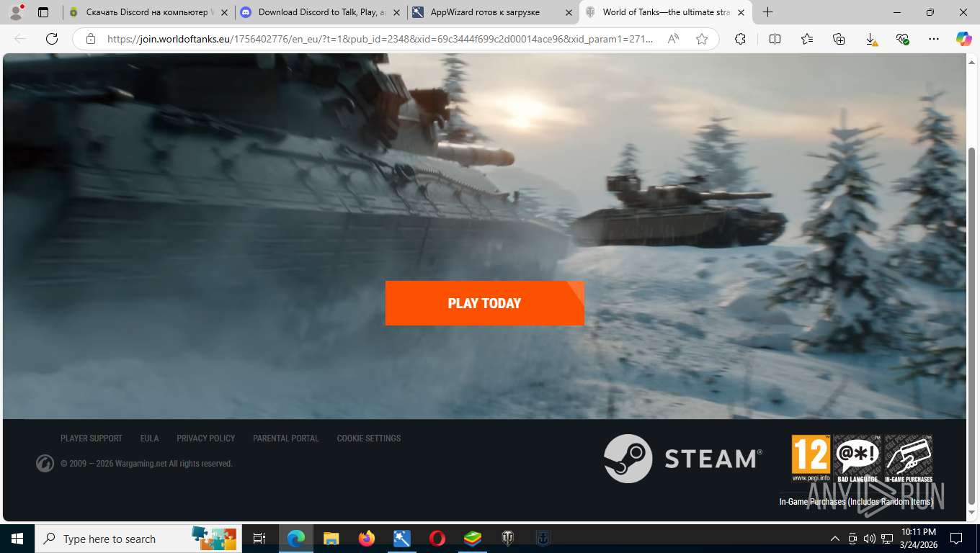Click the Steam logo
Screen dimensions: 980x553
[x=683, y=459]
